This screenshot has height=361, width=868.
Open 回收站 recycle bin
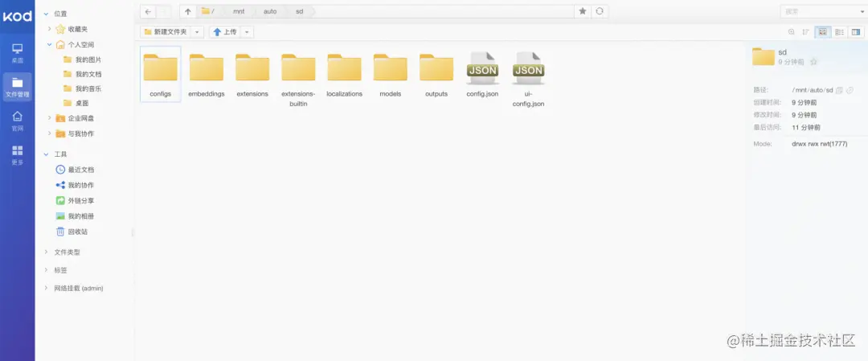72,232
